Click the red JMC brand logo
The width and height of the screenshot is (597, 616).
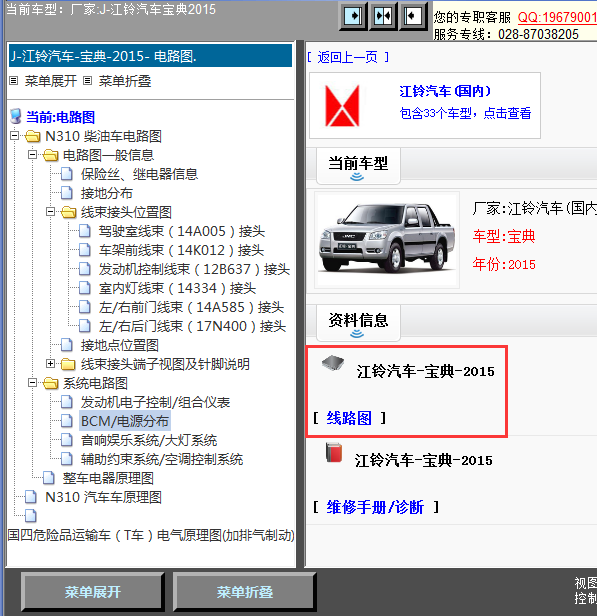[x=342, y=106]
